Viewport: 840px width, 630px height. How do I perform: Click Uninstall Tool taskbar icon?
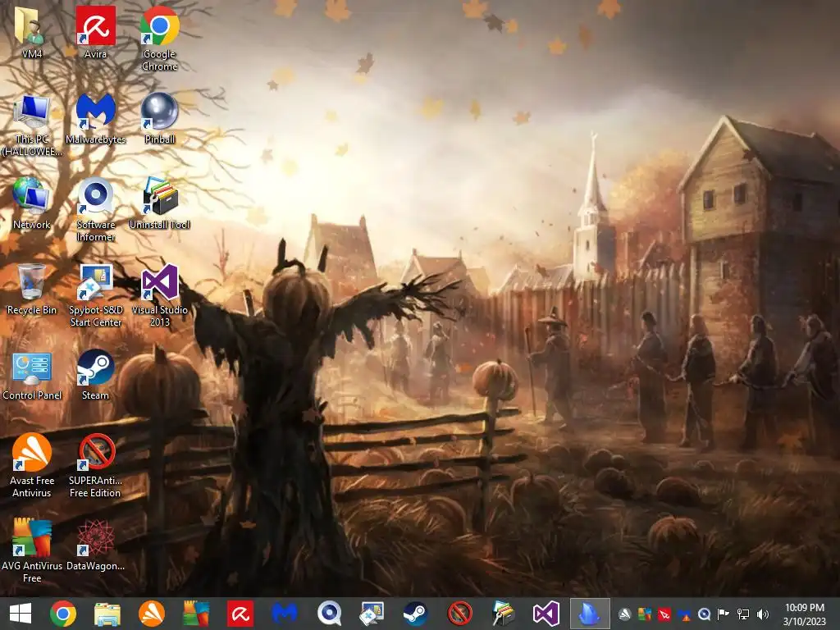[503, 614]
